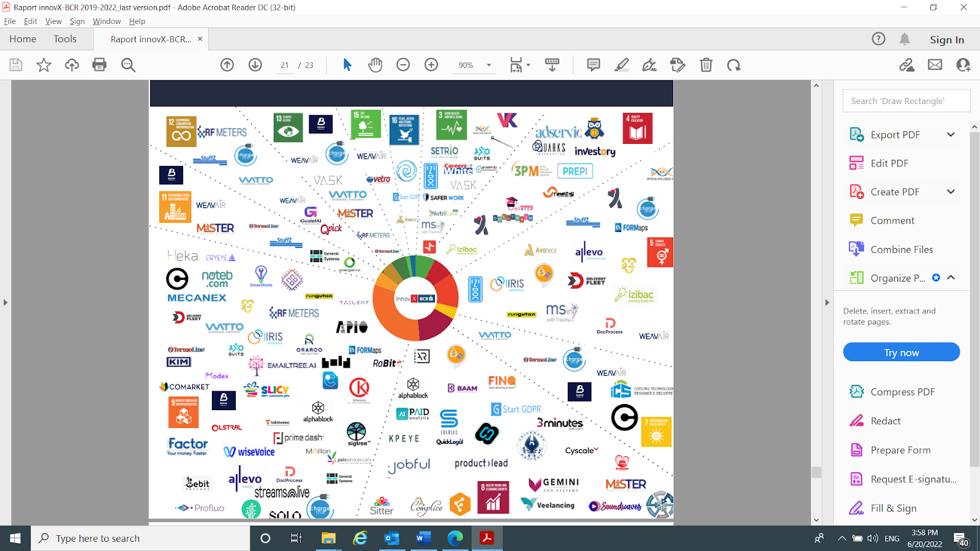Open the Window menu
This screenshot has height=551, width=980.
pos(107,21)
